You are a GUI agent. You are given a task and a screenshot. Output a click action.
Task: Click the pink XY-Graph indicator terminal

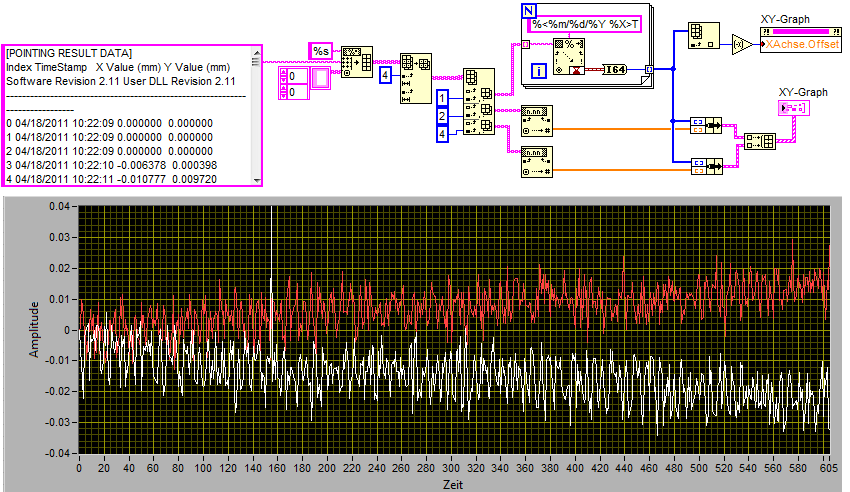pos(794,108)
